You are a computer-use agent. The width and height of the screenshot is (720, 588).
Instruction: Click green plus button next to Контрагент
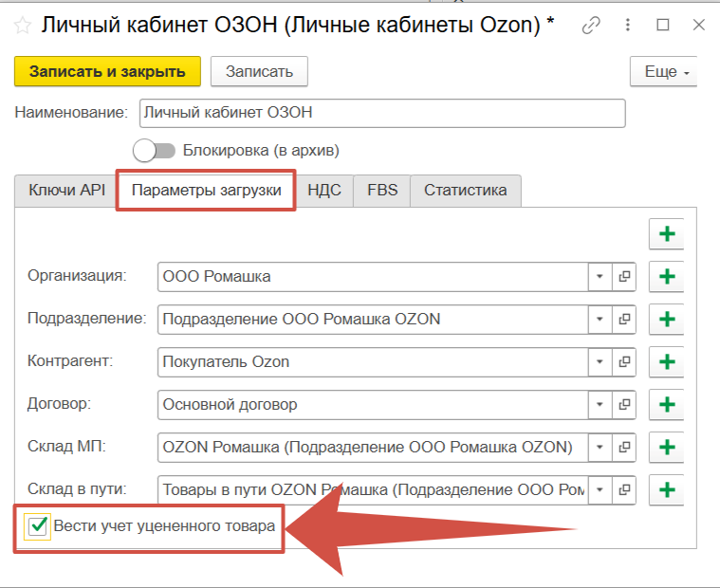pos(666,361)
